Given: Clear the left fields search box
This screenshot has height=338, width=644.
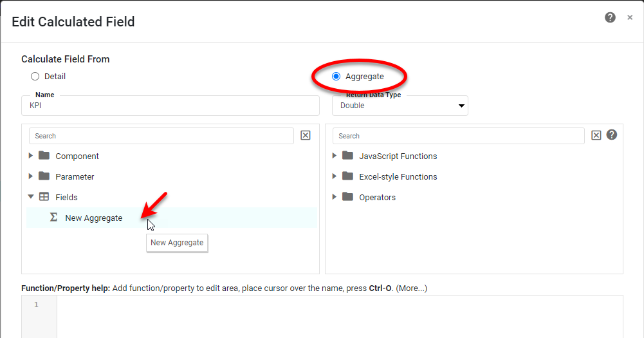Looking at the screenshot, I should coord(306,135).
